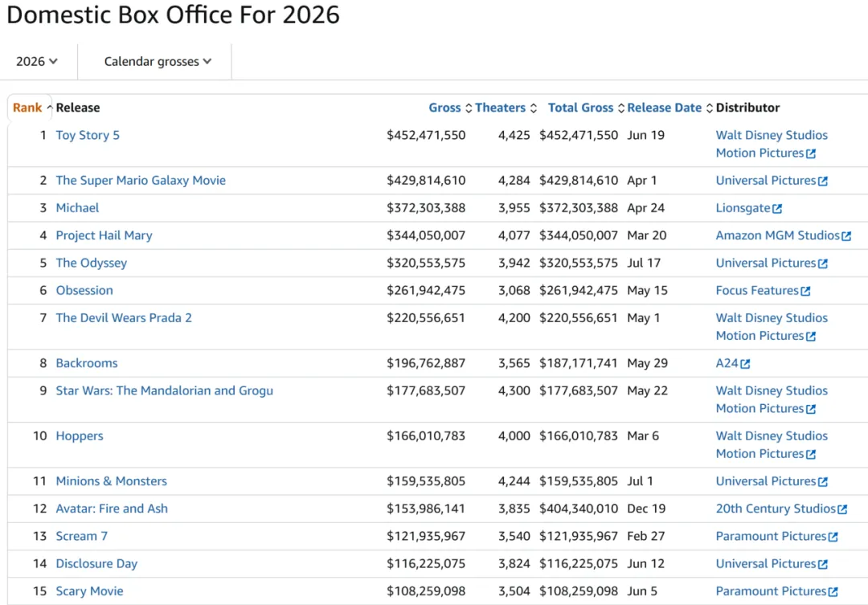Open external link icon for Amazon MGM Studios
Viewport: 868px width, 605px height.
[x=846, y=236]
